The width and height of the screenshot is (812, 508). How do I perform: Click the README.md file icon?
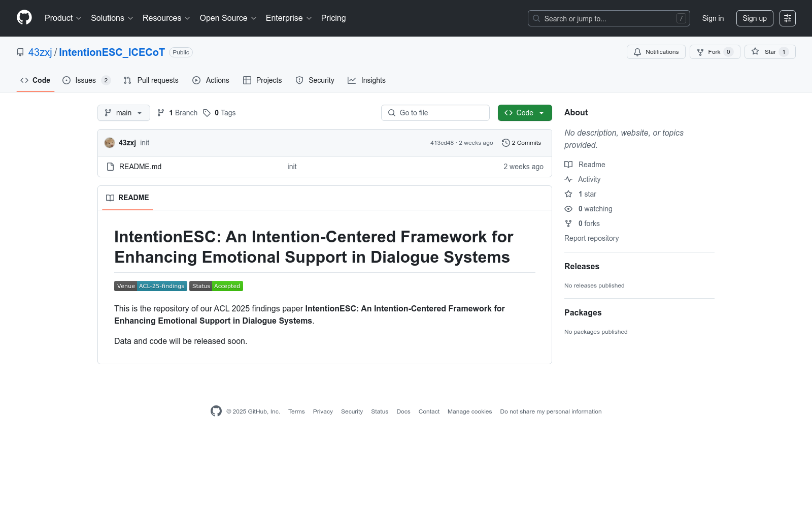click(x=110, y=167)
